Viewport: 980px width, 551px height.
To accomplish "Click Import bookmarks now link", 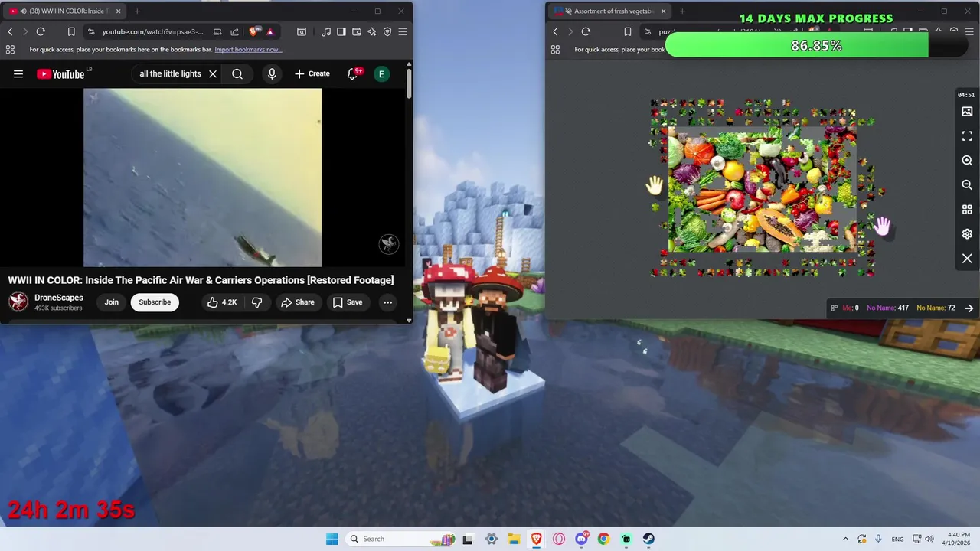I will click(248, 50).
